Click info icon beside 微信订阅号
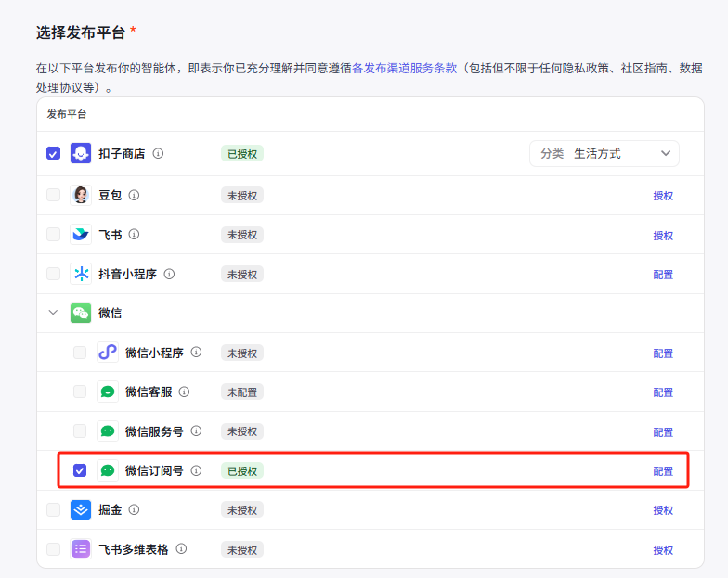 (196, 470)
